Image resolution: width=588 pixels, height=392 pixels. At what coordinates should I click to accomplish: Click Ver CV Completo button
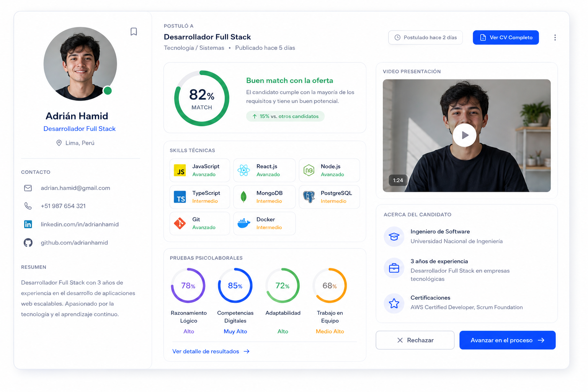coord(506,38)
